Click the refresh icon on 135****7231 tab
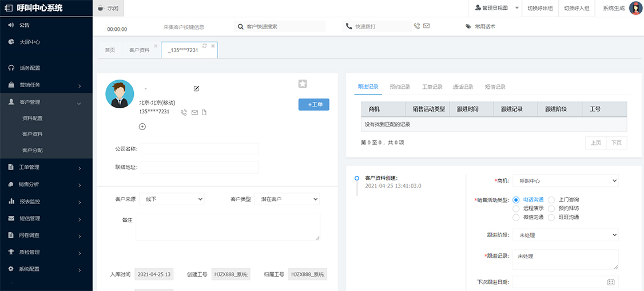This screenshot has width=644, height=291. pos(205,46)
